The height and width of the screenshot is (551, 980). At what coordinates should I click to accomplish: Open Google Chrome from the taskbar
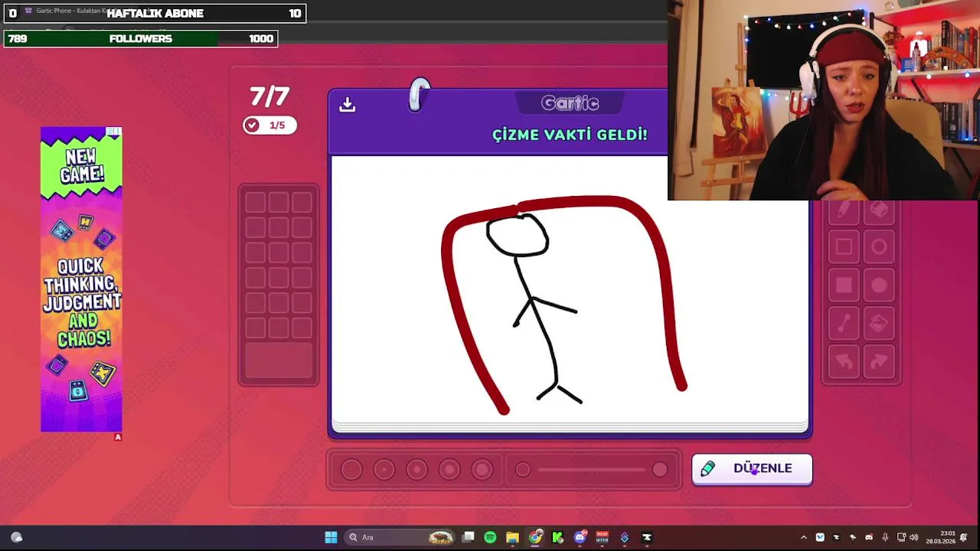pyautogui.click(x=535, y=537)
